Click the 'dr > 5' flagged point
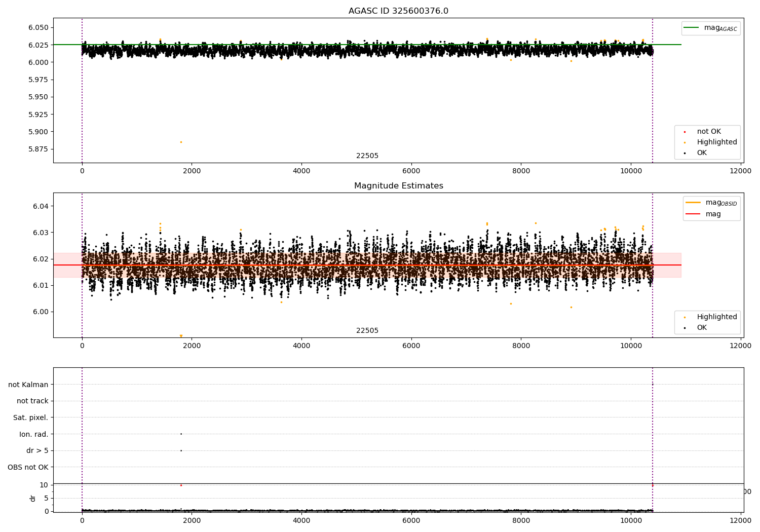 (x=181, y=450)
